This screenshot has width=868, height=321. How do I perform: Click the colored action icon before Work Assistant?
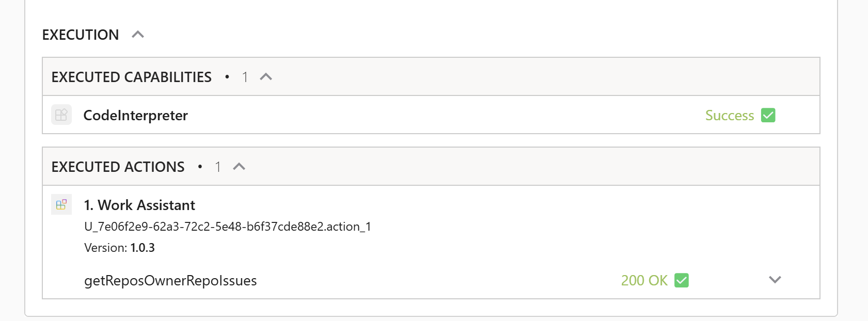(61, 204)
